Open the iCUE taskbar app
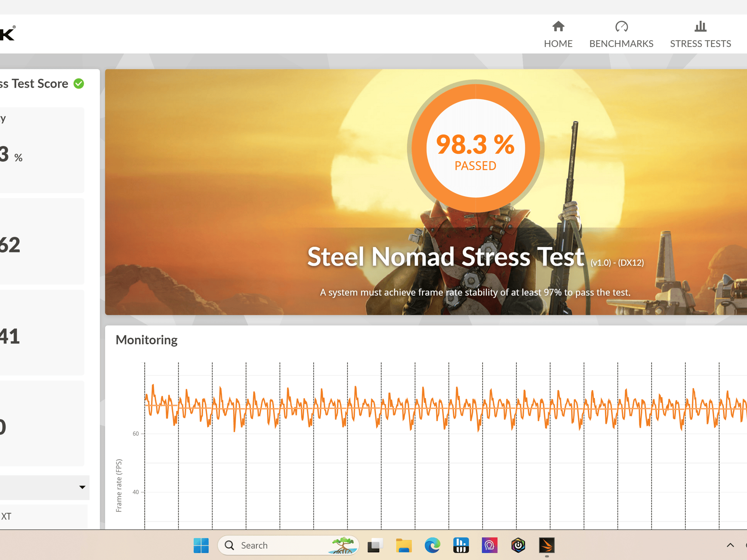Screen dimensions: 747x560 point(518,545)
